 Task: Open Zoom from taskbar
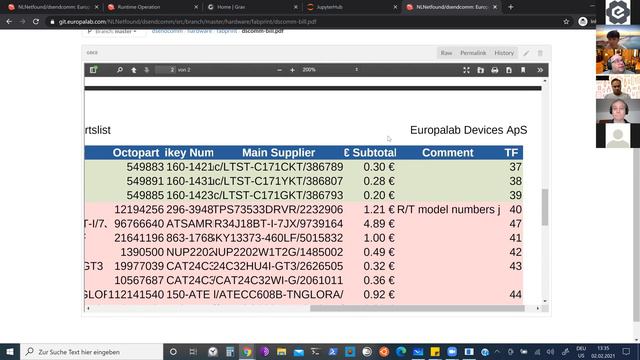click(x=452, y=352)
